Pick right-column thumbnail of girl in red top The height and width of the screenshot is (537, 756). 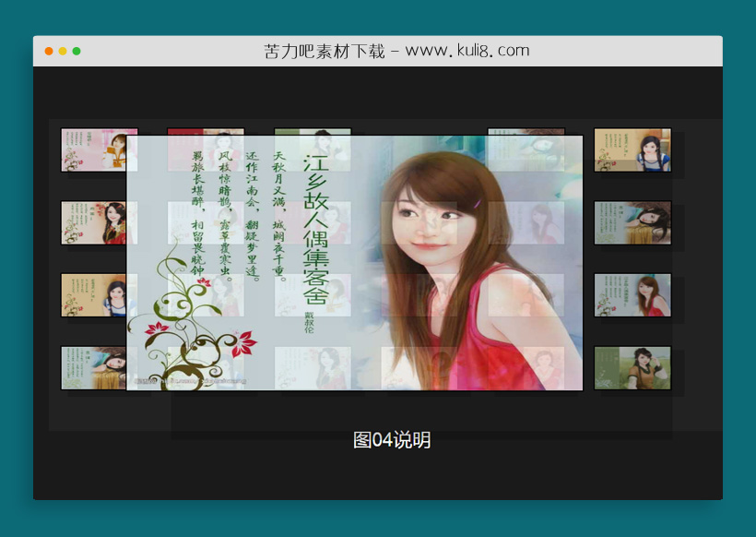(632, 295)
